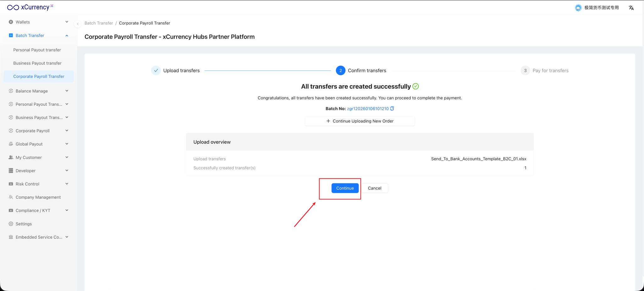
Task: Open the batch number zgr120260106101210 link
Action: point(368,109)
